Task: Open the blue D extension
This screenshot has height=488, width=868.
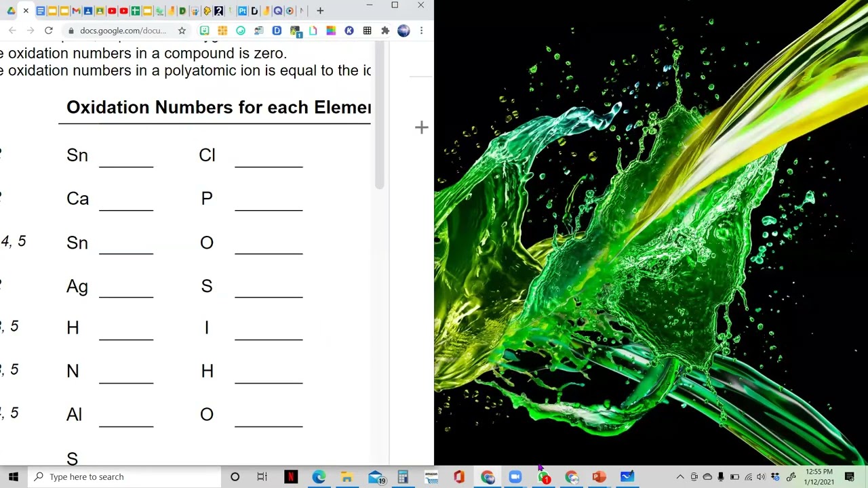Action: (x=277, y=30)
